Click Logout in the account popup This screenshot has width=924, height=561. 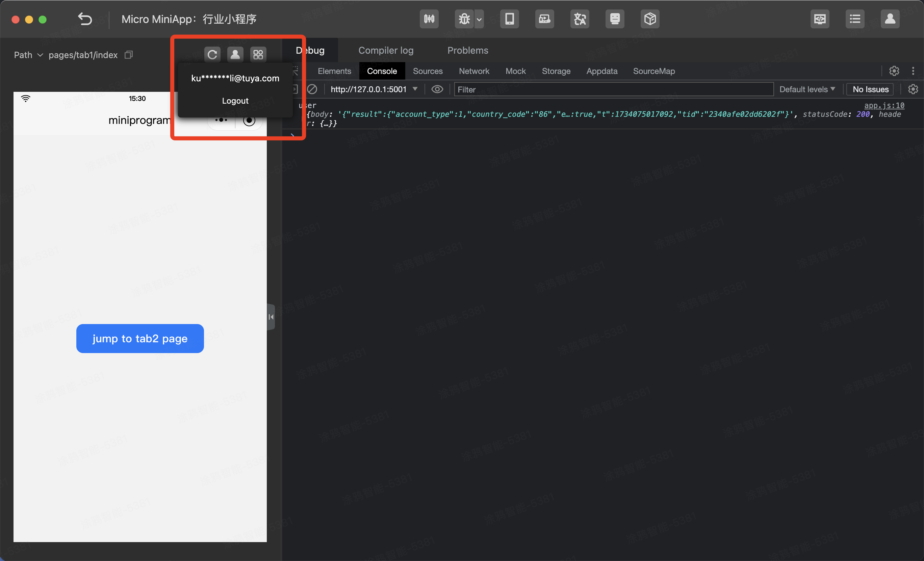click(x=235, y=101)
